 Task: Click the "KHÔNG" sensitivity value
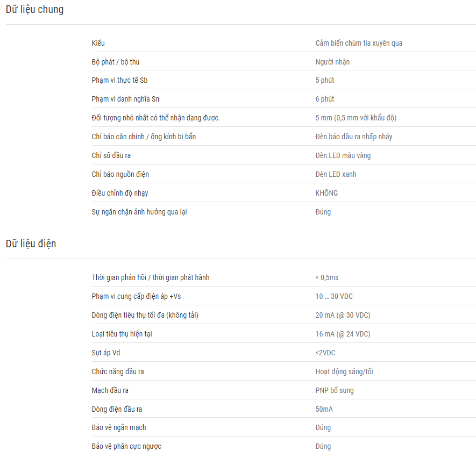coord(326,193)
